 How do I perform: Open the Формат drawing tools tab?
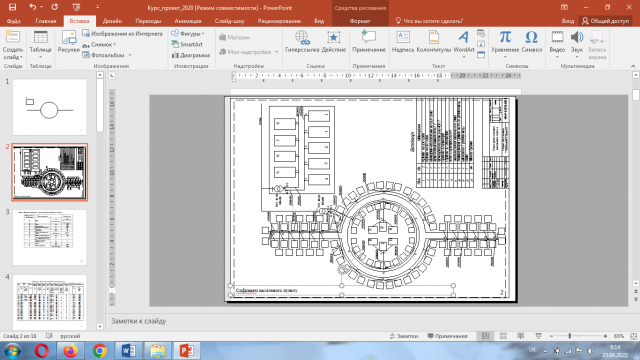pos(360,21)
